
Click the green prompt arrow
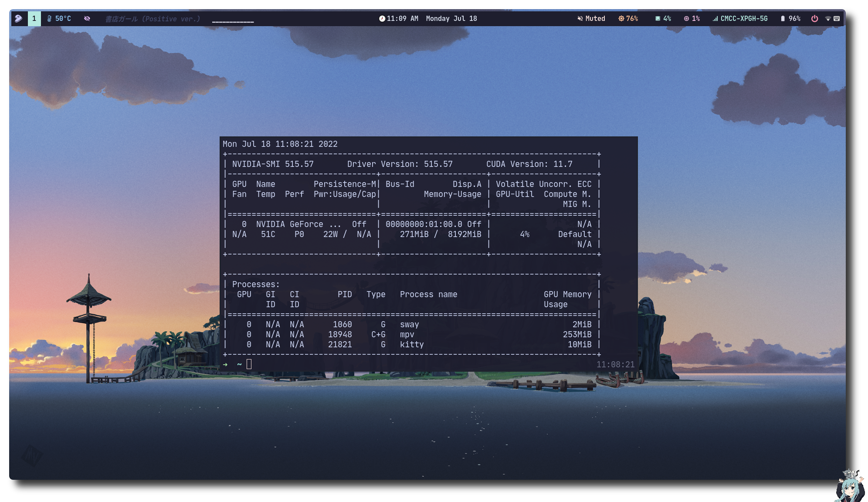225,364
